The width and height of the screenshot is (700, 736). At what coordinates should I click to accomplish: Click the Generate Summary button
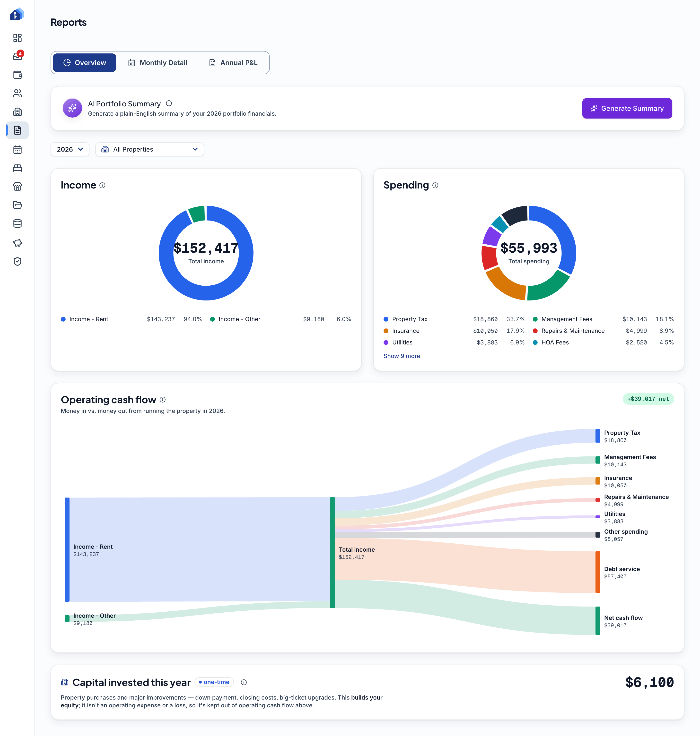click(x=627, y=108)
